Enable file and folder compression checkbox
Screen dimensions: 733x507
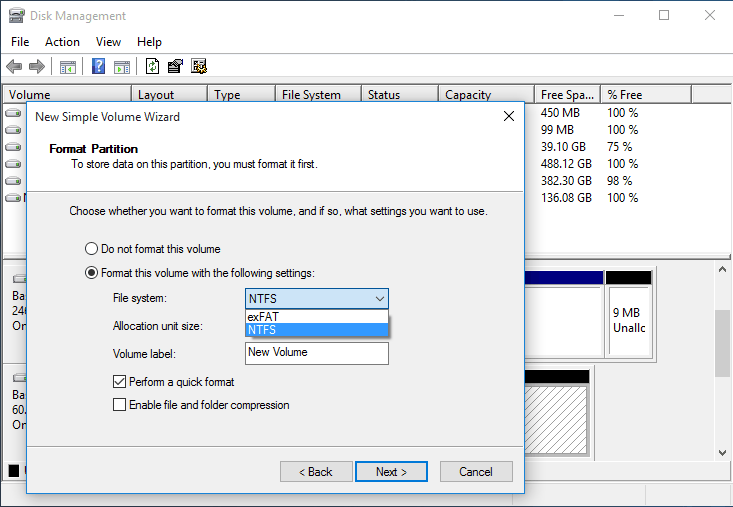click(x=201, y=405)
